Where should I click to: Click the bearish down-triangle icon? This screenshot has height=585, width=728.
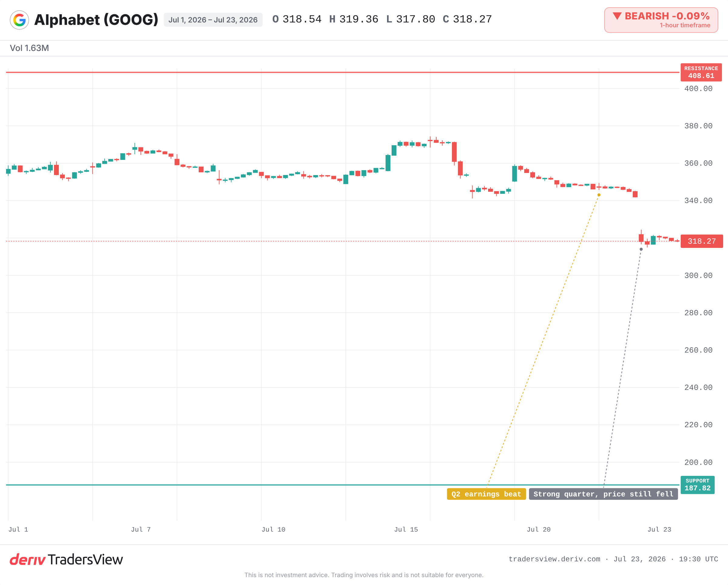point(617,16)
